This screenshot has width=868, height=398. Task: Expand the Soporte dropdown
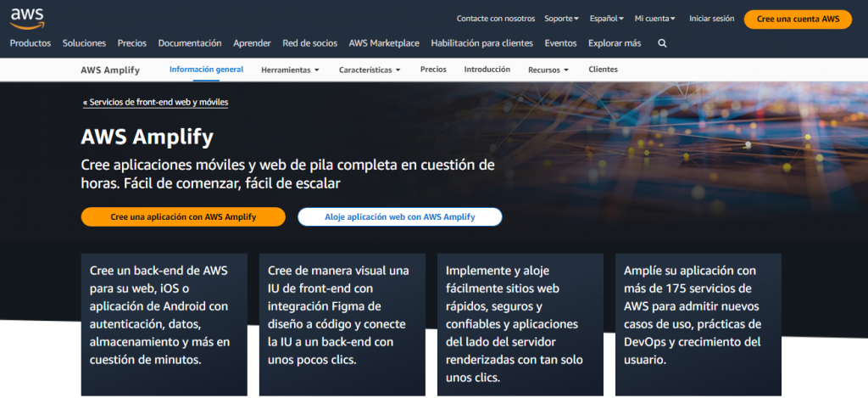point(561,18)
